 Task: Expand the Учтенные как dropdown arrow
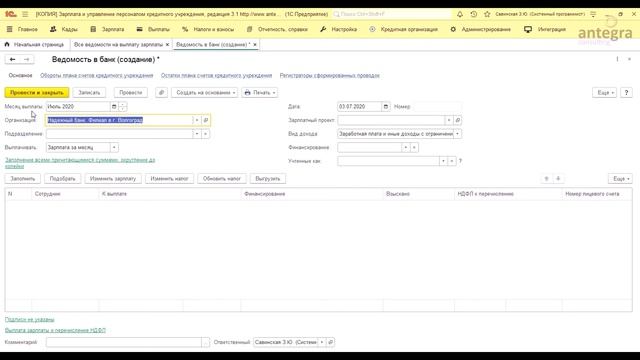(443, 161)
